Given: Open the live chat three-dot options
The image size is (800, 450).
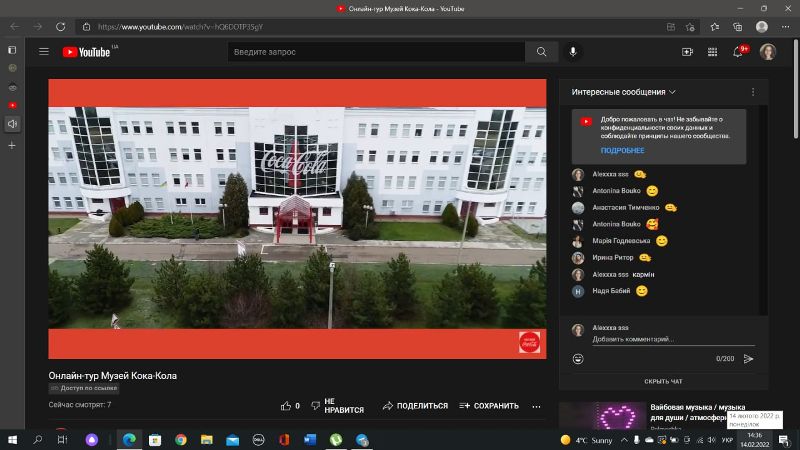Looking at the screenshot, I should (753, 92).
